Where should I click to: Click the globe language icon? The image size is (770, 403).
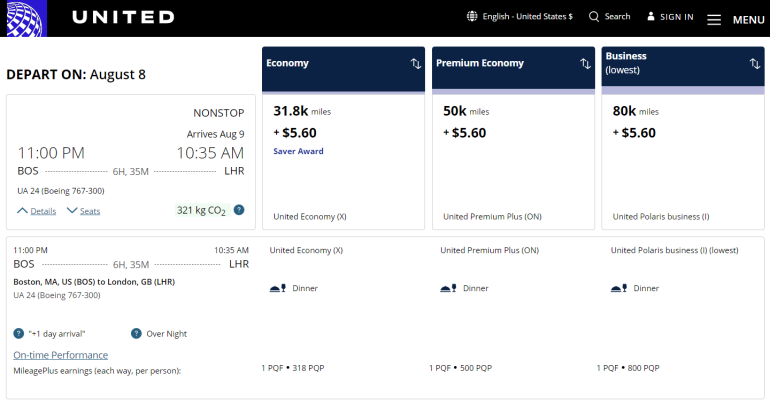(472, 17)
